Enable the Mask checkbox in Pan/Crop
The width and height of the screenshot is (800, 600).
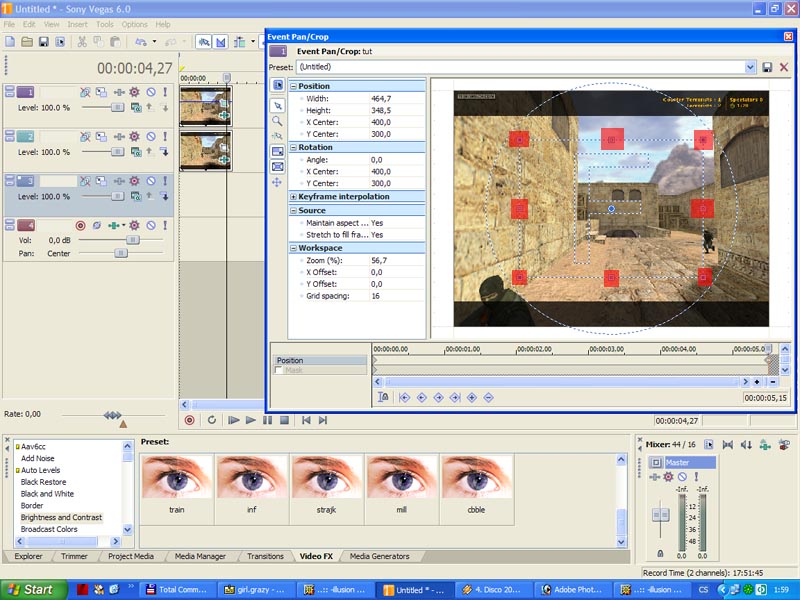279,370
